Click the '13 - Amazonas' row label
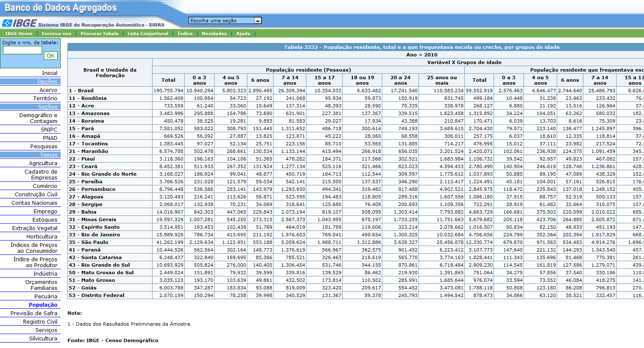This screenshot has width=644, height=348. point(89,113)
